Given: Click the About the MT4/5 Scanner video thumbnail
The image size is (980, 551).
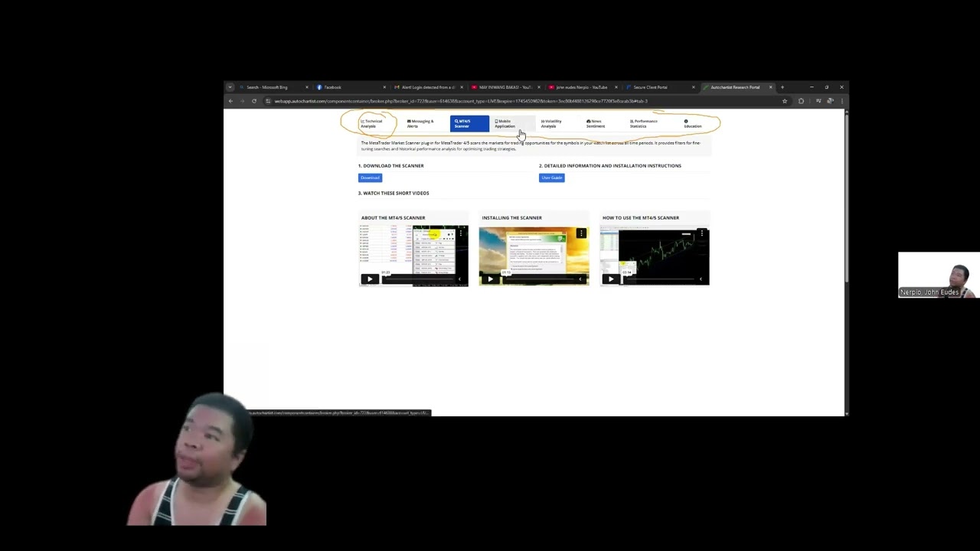Looking at the screenshot, I should coord(413,255).
